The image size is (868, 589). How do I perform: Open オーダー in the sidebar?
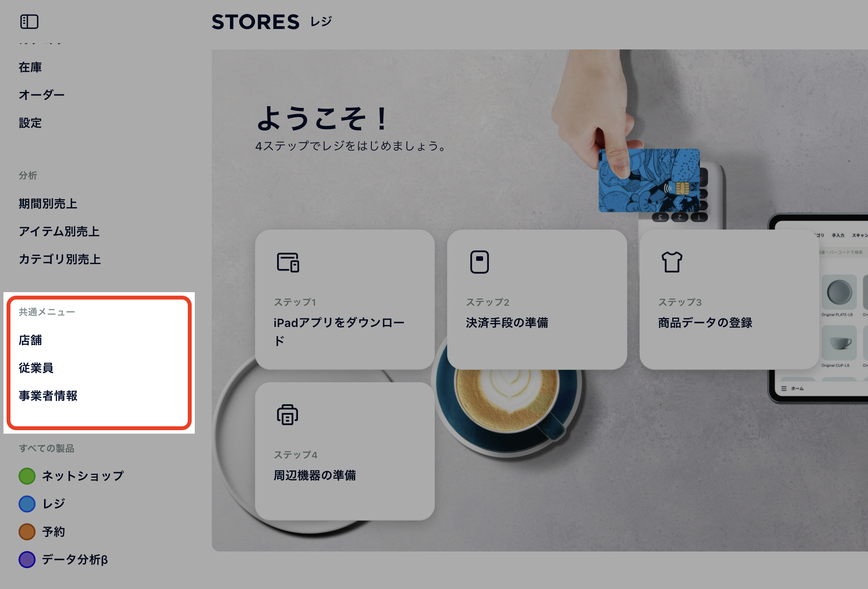(x=42, y=95)
